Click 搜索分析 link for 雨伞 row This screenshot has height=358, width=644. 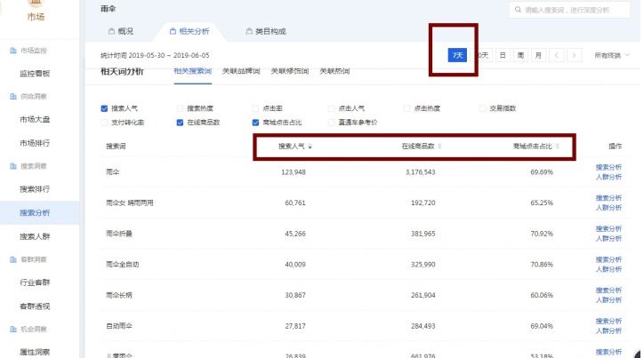click(x=608, y=167)
